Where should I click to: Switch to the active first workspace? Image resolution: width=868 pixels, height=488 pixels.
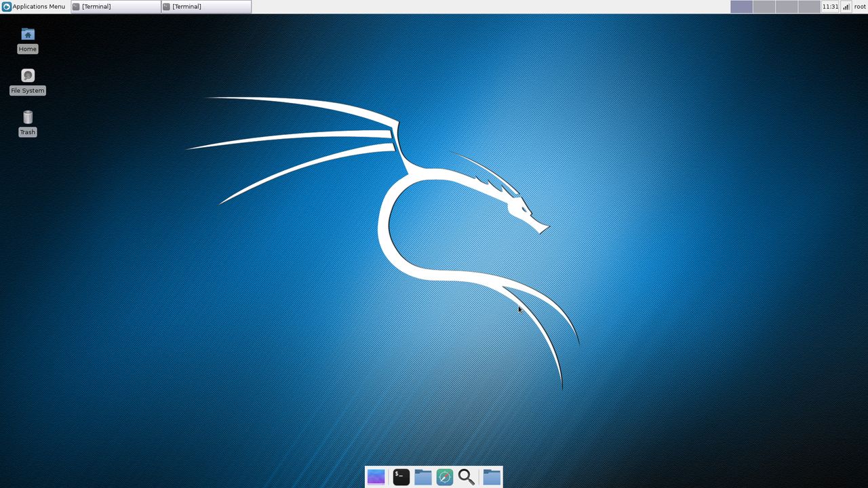click(x=741, y=7)
